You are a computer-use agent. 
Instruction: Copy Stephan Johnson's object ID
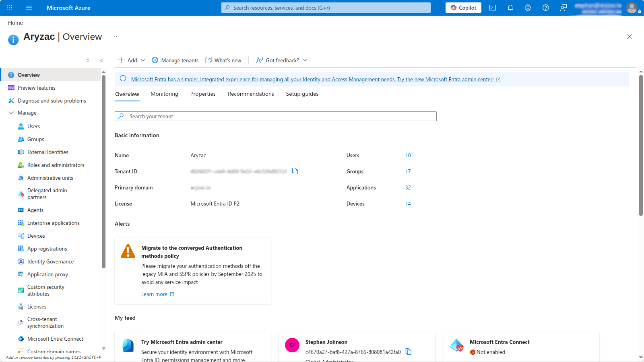tap(409, 352)
